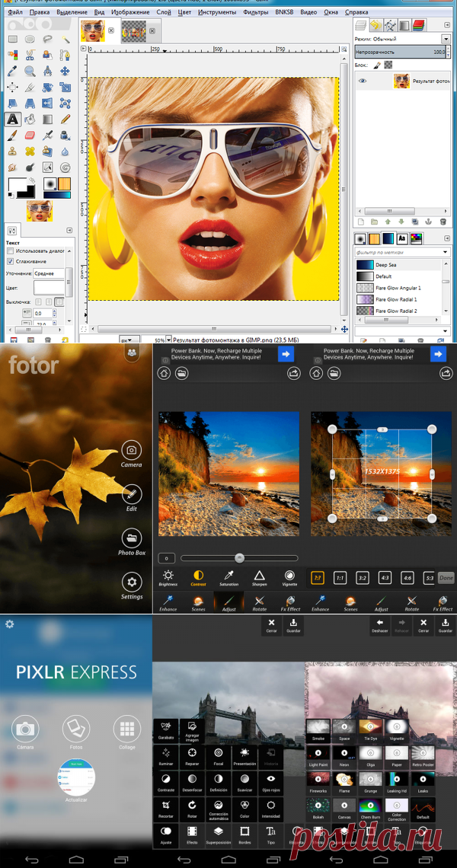This screenshot has width=457, height=868.
Task: Toggle the lock alpha channel checkerboard icon
Action: pos(387,65)
